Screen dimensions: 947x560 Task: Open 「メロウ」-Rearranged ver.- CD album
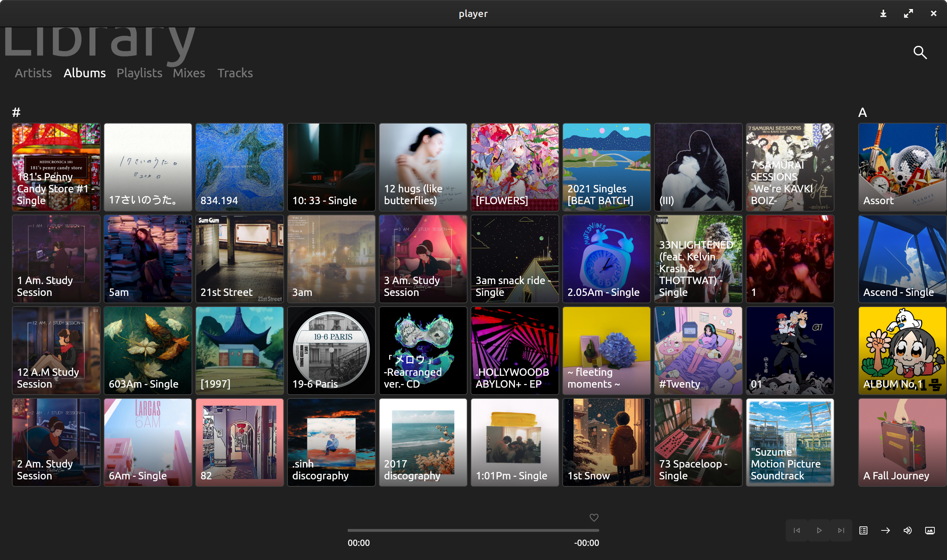[x=423, y=351]
